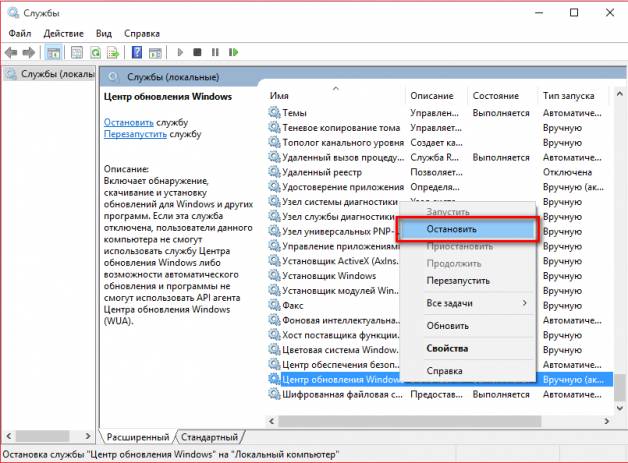This screenshot has width=628, height=463.
Task: Click left arrow of services list horizontal scrollbar
Action: click(x=272, y=421)
